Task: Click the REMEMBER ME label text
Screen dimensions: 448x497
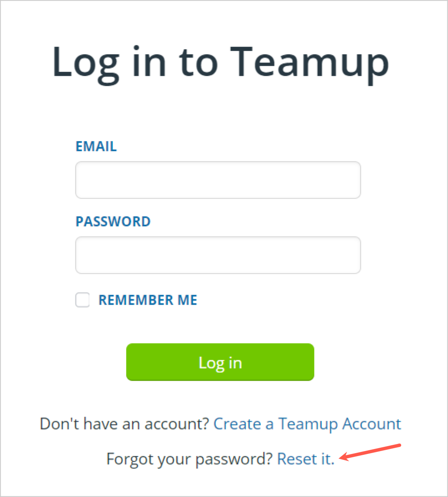Action: tap(148, 300)
